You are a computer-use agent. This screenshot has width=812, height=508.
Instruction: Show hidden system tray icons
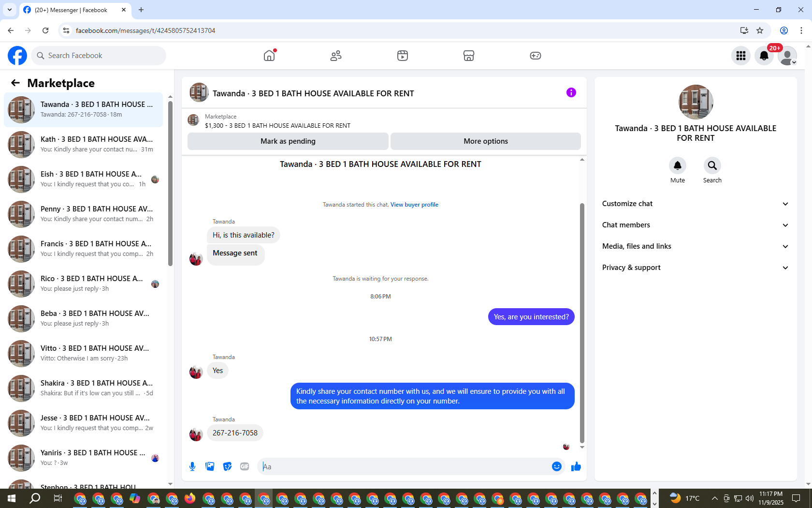click(715, 498)
